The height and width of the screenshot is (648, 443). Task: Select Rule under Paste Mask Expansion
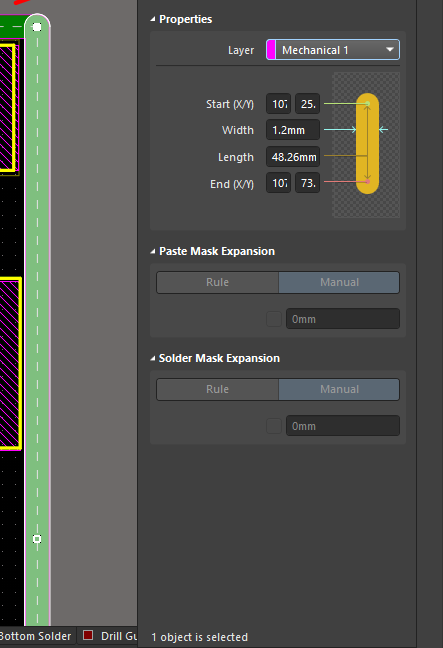click(217, 282)
